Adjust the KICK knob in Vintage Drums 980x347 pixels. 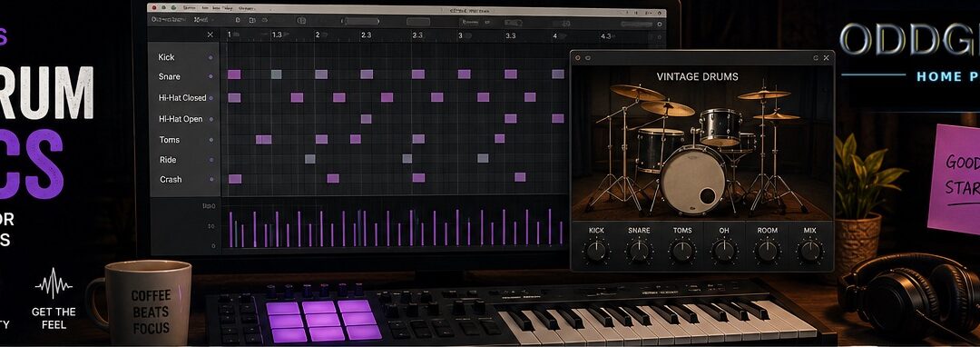coord(597,251)
